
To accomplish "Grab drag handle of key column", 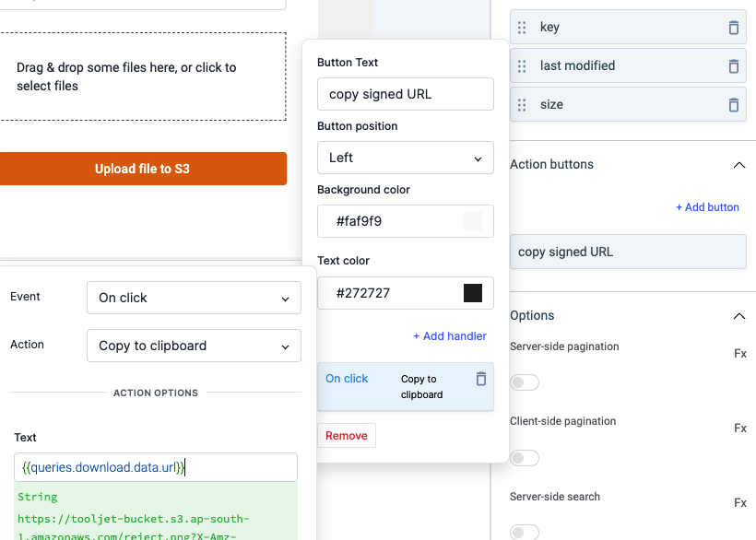I will pos(522,28).
